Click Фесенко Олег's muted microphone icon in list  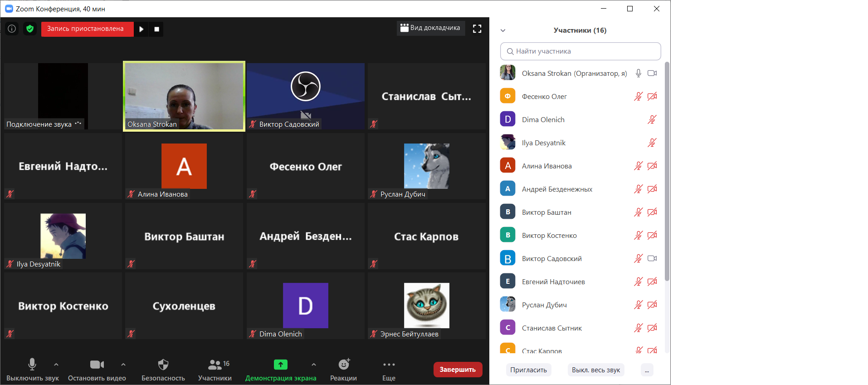click(x=639, y=96)
